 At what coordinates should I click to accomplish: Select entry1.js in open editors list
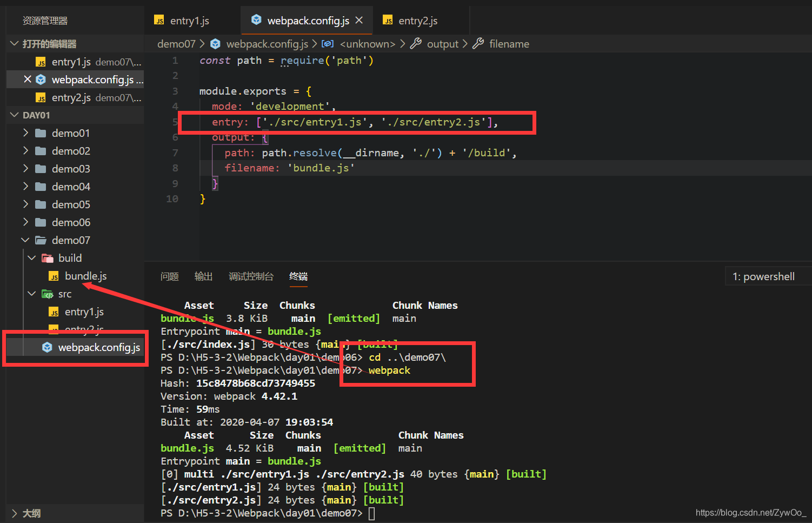click(75, 62)
